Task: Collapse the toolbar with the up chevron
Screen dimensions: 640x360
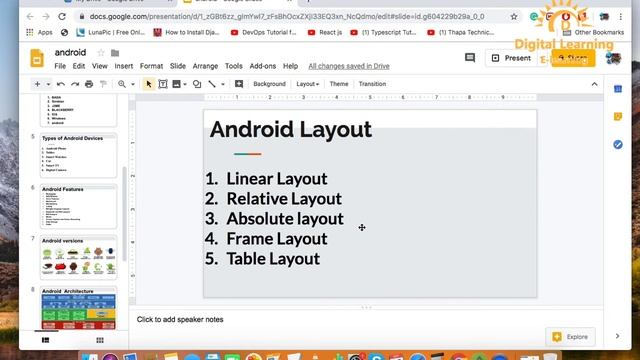Action: click(594, 84)
